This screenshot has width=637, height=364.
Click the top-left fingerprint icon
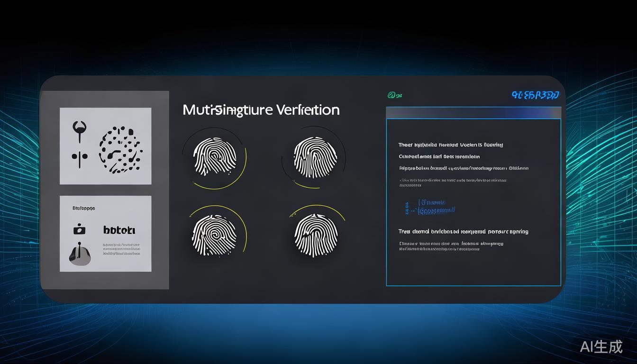click(x=214, y=157)
